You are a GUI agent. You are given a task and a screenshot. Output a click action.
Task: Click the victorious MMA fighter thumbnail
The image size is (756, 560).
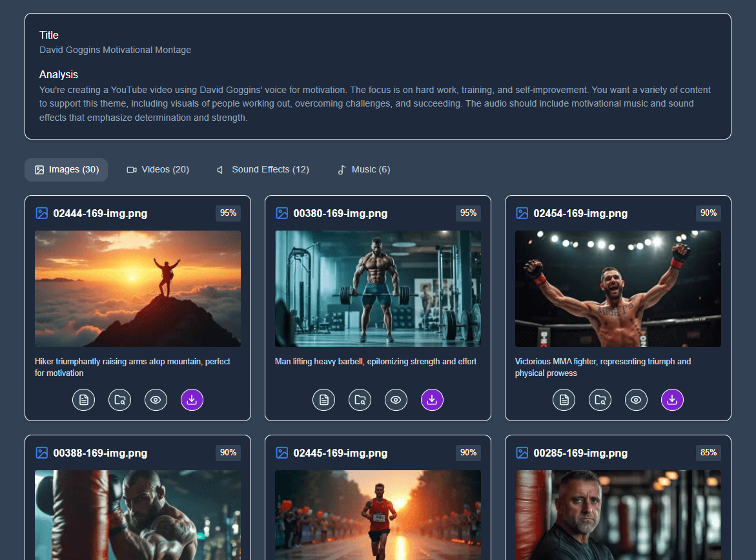[618, 289]
